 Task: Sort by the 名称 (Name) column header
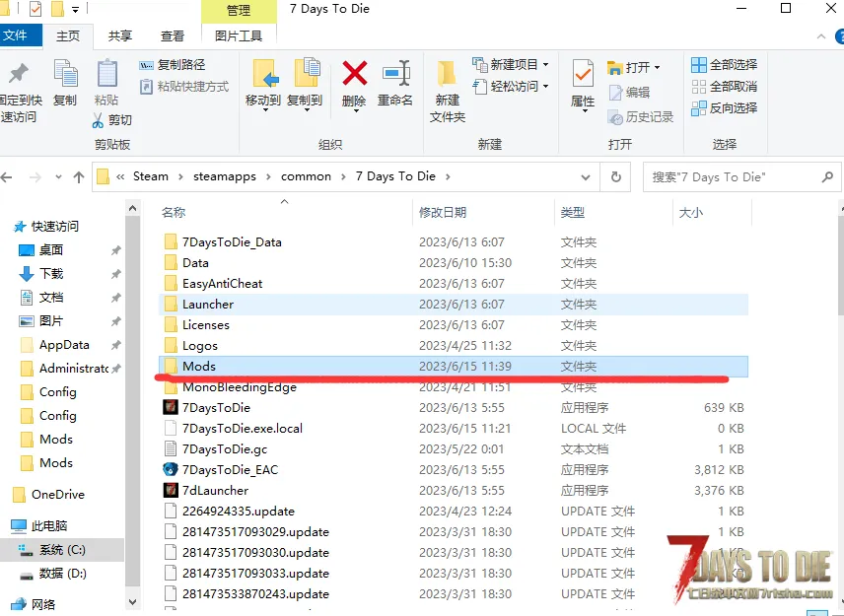pos(174,213)
